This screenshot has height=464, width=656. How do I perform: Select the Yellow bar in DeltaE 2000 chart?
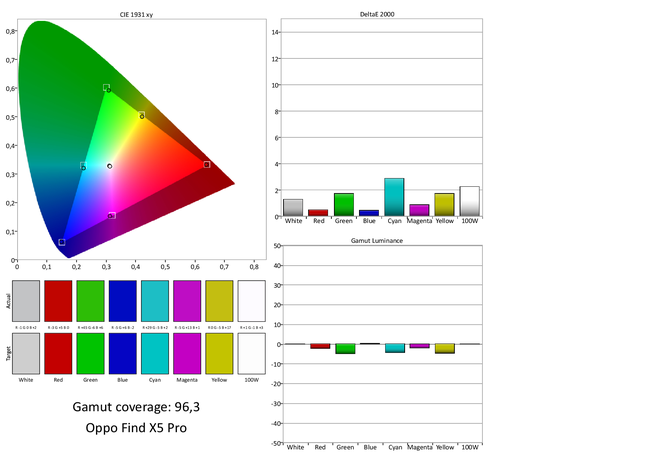point(444,205)
